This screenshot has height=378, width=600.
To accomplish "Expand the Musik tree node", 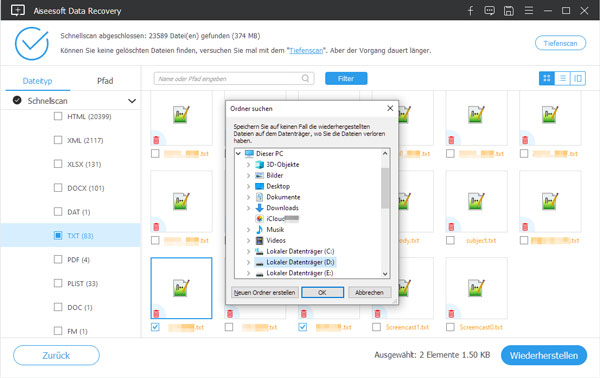I will click(248, 230).
